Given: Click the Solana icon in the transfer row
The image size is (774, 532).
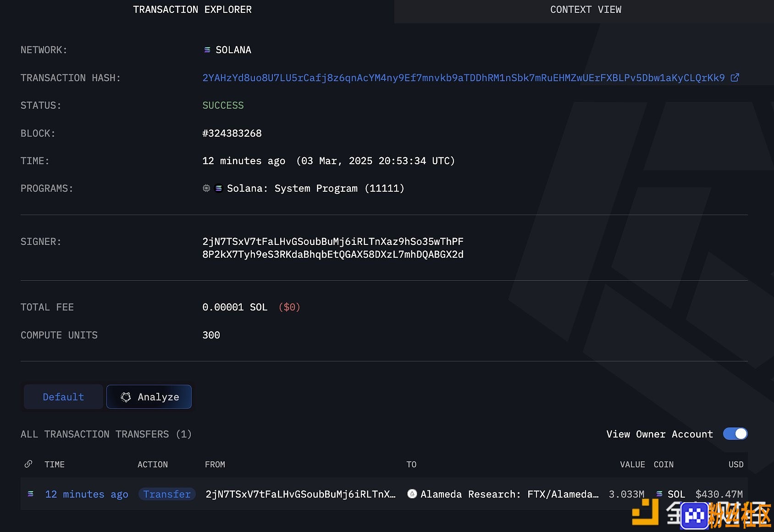Looking at the screenshot, I should click(31, 494).
